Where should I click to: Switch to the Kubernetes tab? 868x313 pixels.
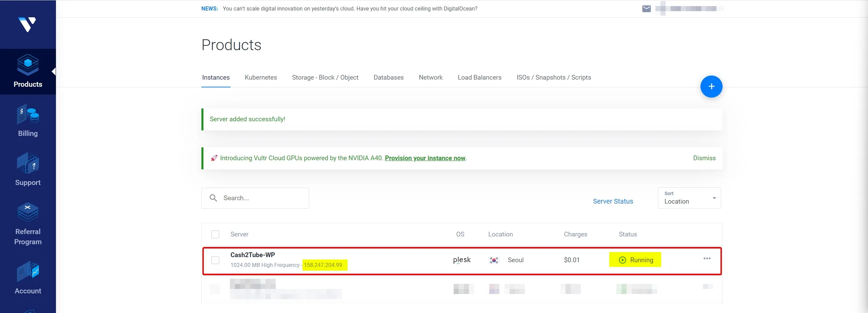point(261,78)
